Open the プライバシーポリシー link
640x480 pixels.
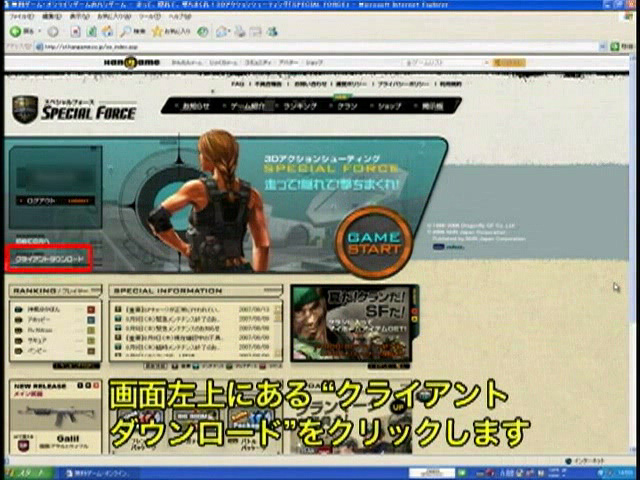point(403,84)
